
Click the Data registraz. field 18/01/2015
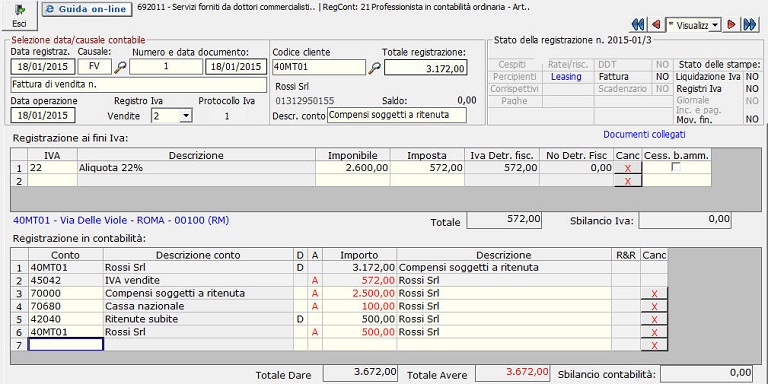click(x=43, y=67)
